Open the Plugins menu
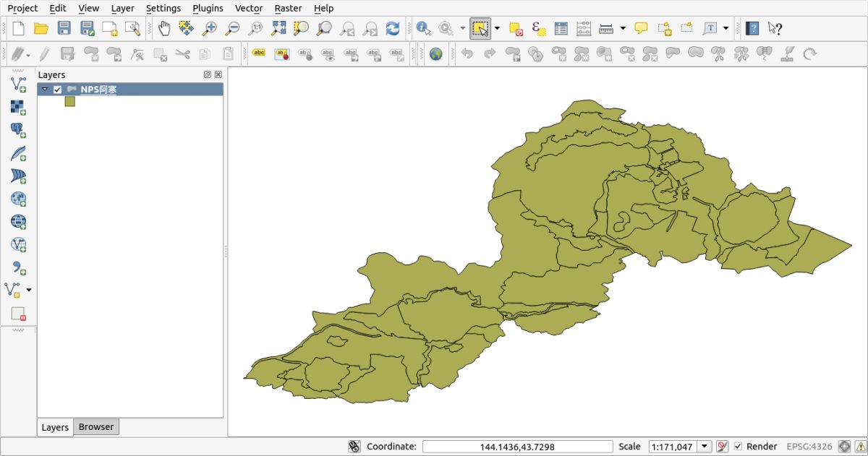This screenshot has width=868, height=456. tap(208, 8)
